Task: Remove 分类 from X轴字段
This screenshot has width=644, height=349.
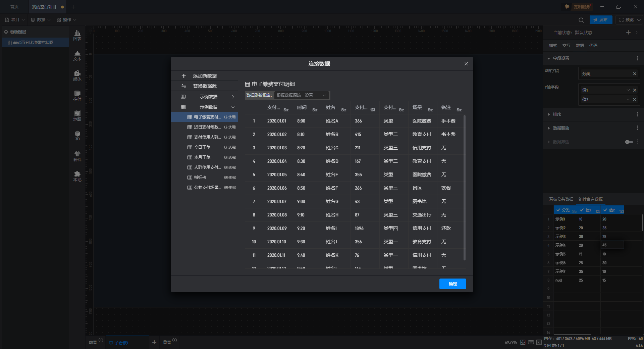Action: point(635,74)
